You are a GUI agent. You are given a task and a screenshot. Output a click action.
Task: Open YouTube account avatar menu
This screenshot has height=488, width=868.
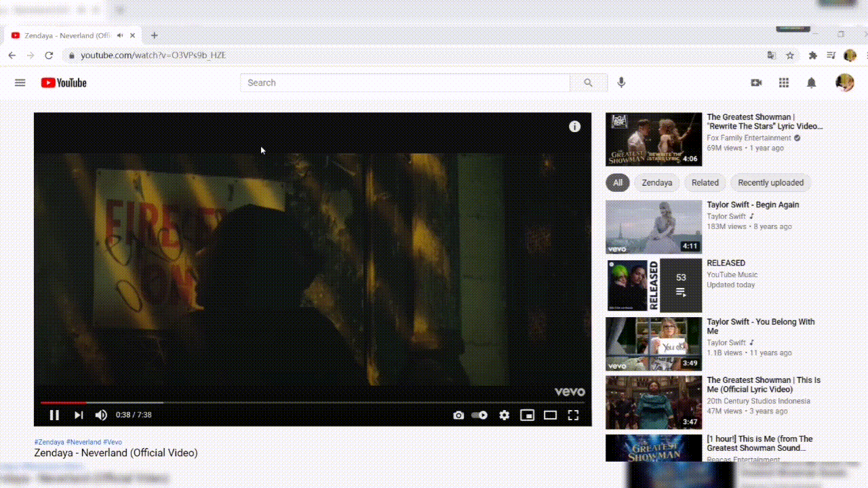(x=844, y=83)
